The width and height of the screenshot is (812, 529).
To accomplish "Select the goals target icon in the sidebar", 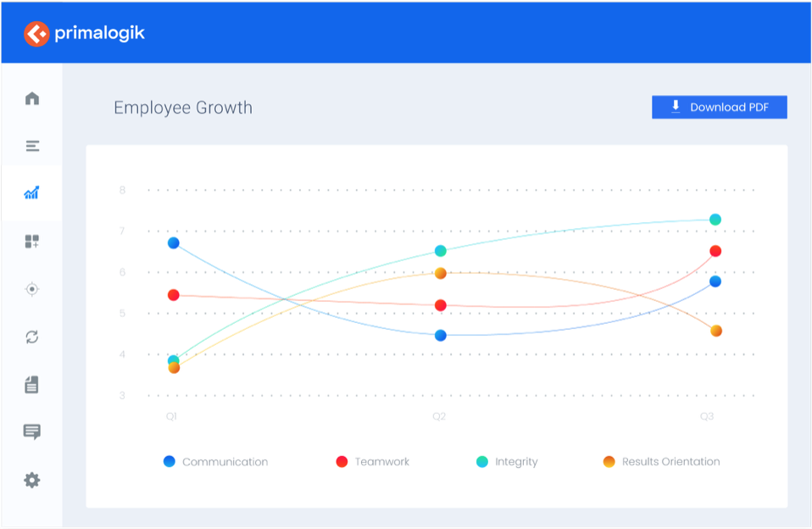I will pyautogui.click(x=31, y=289).
